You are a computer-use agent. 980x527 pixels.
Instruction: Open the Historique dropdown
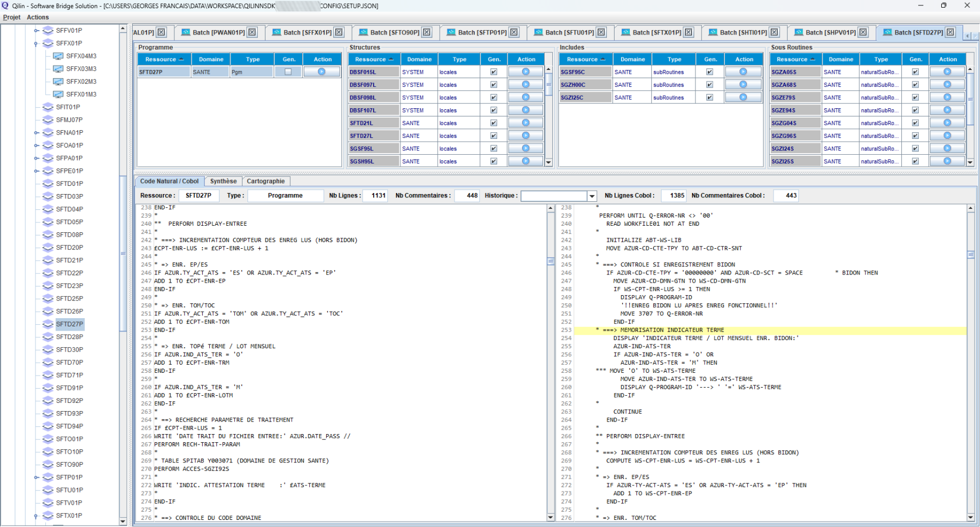click(592, 196)
